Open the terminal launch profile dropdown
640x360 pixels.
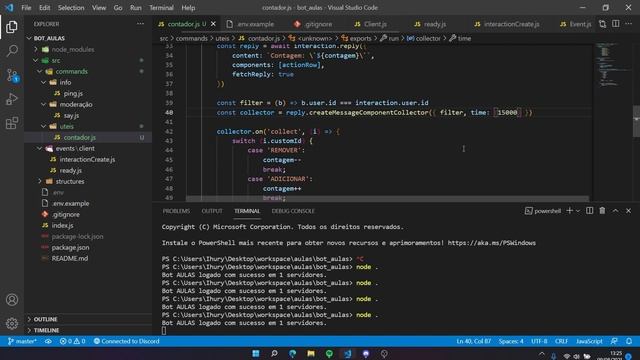pyautogui.click(x=578, y=211)
